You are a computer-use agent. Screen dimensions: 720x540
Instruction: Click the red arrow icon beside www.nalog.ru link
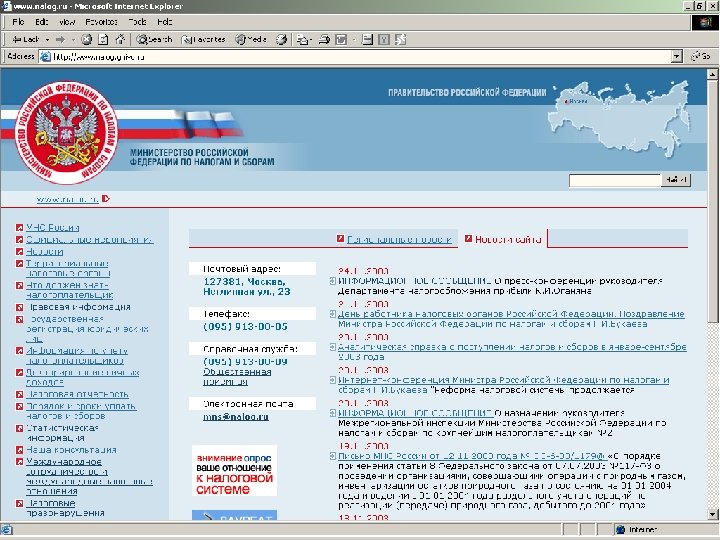point(106,199)
